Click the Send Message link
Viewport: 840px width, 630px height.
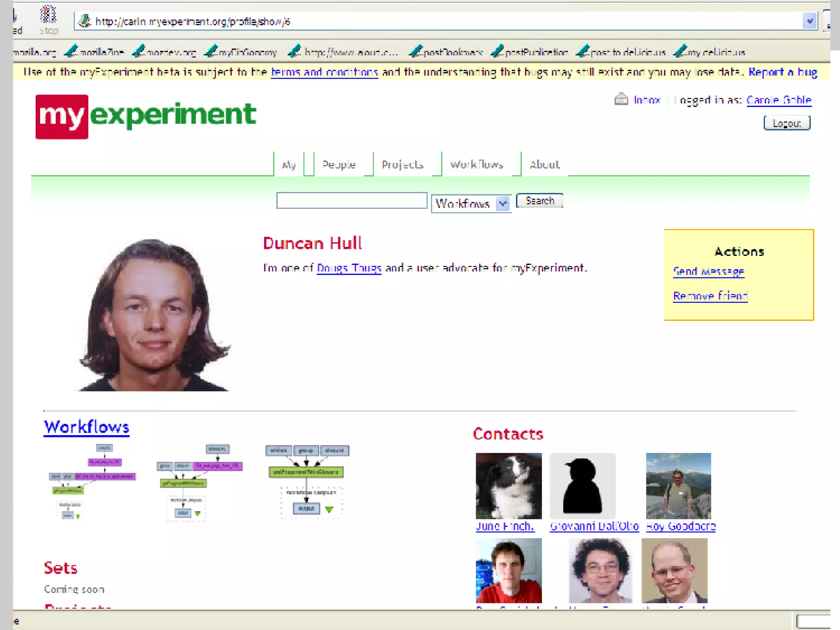click(x=708, y=272)
